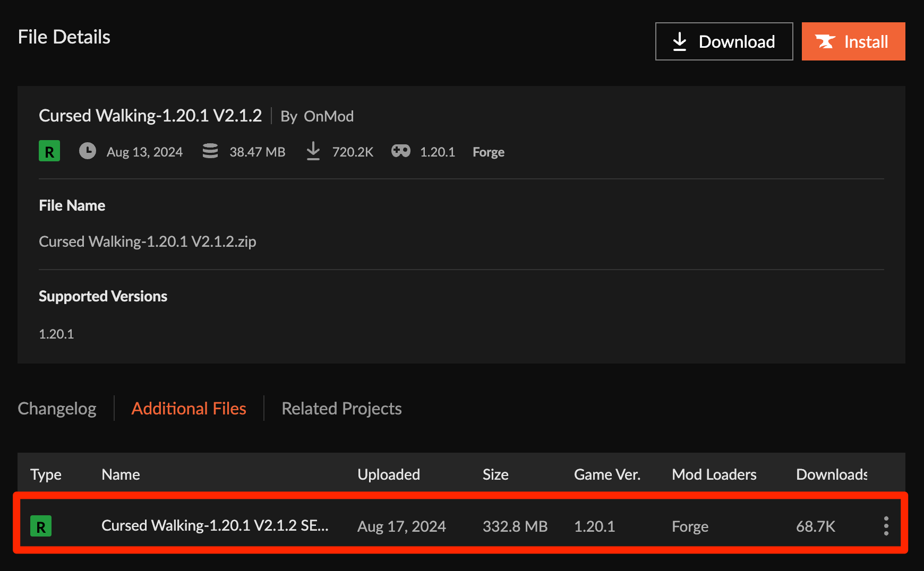Click the File Details heading
Image resolution: width=924 pixels, height=571 pixels.
click(x=64, y=37)
